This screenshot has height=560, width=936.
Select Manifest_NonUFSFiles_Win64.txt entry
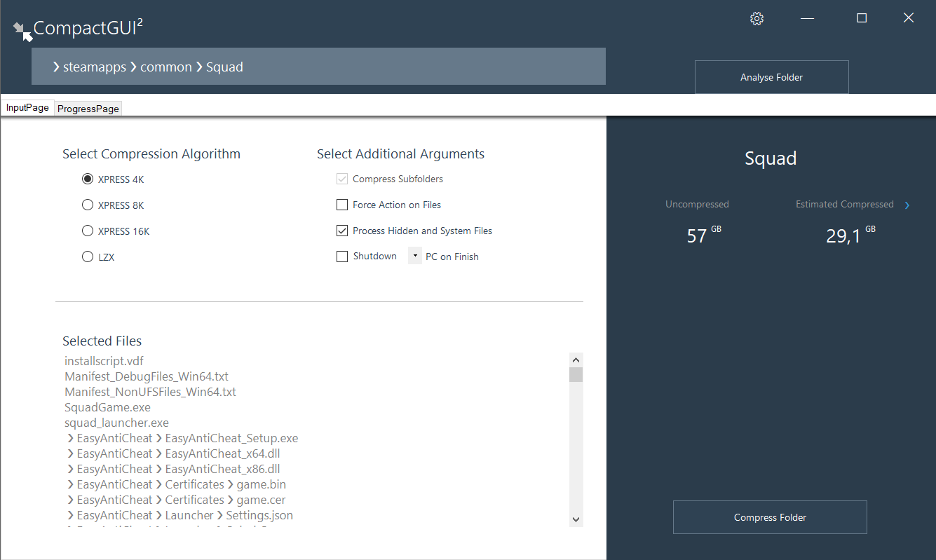(x=150, y=392)
